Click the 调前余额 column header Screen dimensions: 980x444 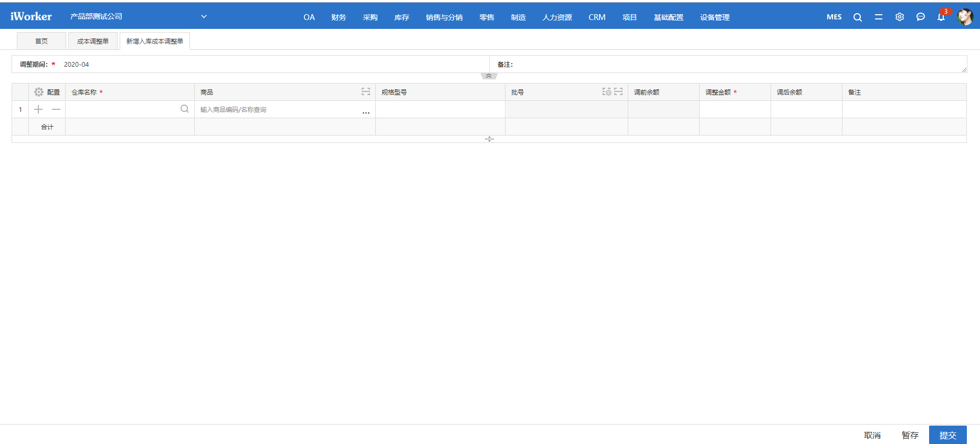[663, 92]
